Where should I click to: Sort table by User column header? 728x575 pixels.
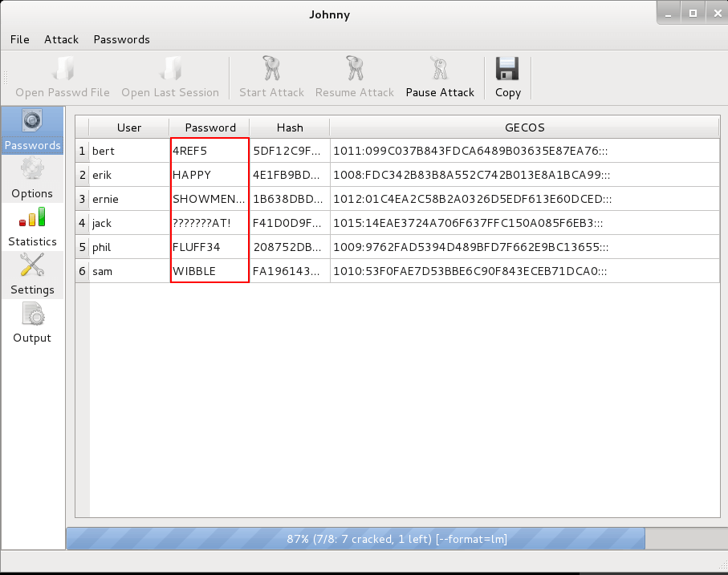tap(128, 128)
